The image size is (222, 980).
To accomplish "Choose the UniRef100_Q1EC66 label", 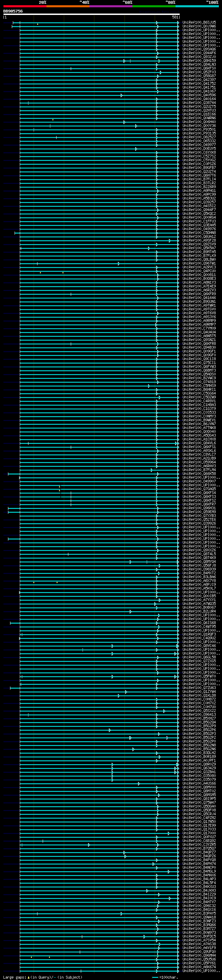I will click(x=199, y=114).
